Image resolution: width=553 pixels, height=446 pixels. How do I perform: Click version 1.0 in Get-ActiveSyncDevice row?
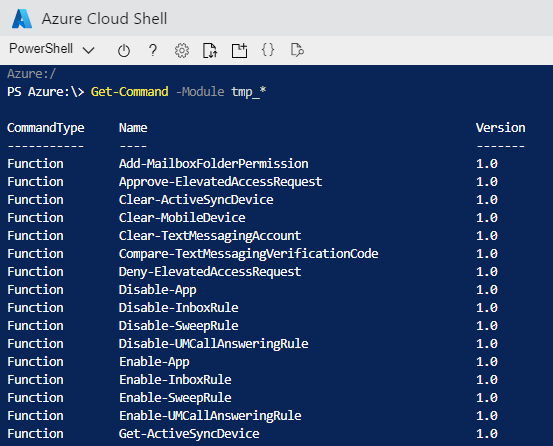(487, 434)
